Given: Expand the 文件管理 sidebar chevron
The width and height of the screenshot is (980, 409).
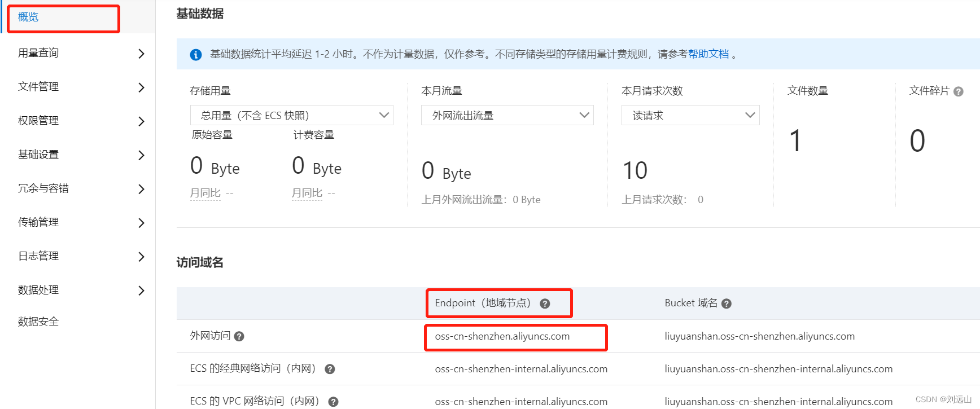Looking at the screenshot, I should (141, 87).
